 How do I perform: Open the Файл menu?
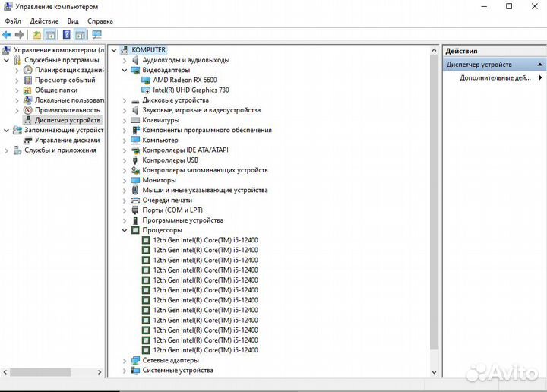click(13, 21)
